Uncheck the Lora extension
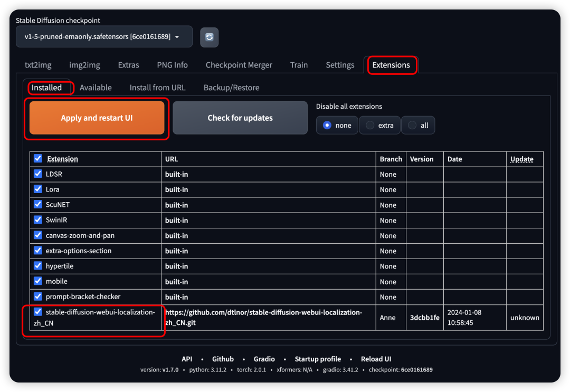Viewport: 570px width, 392px height. pos(38,189)
